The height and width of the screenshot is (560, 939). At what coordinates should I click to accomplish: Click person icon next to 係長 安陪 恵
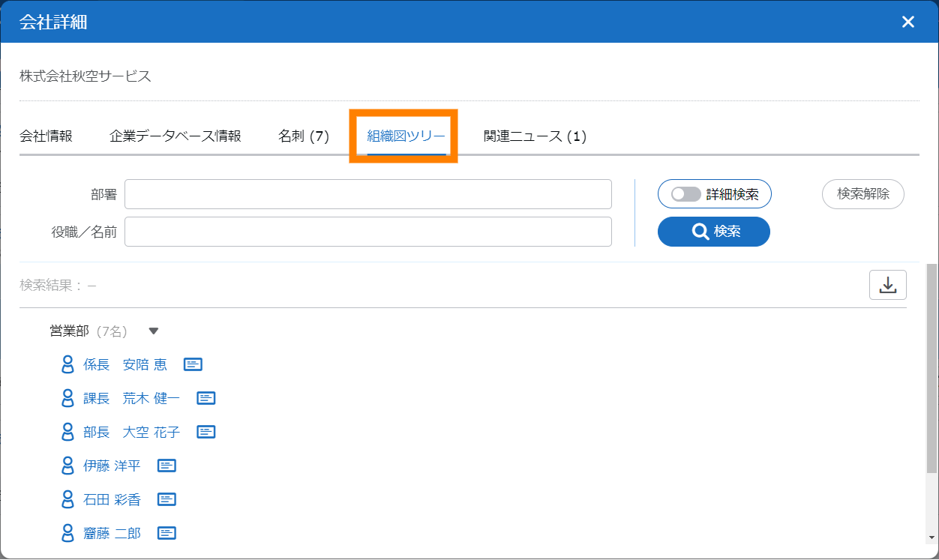point(67,364)
